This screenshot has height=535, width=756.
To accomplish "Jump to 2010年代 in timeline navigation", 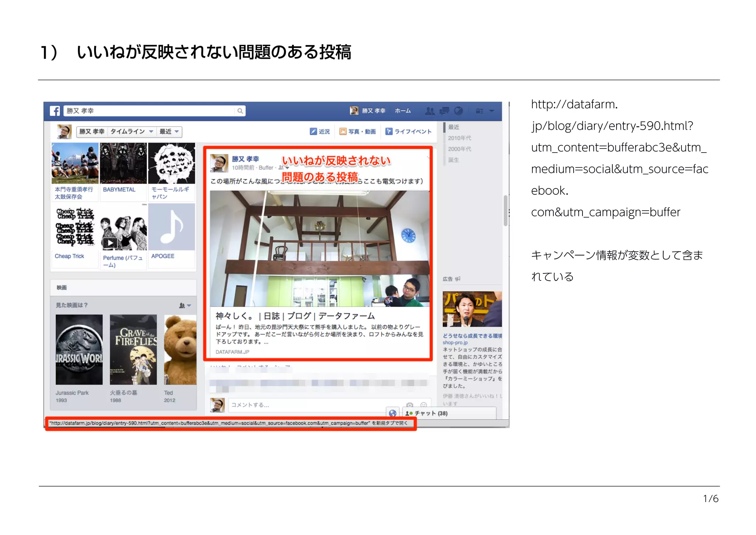I will point(459,138).
